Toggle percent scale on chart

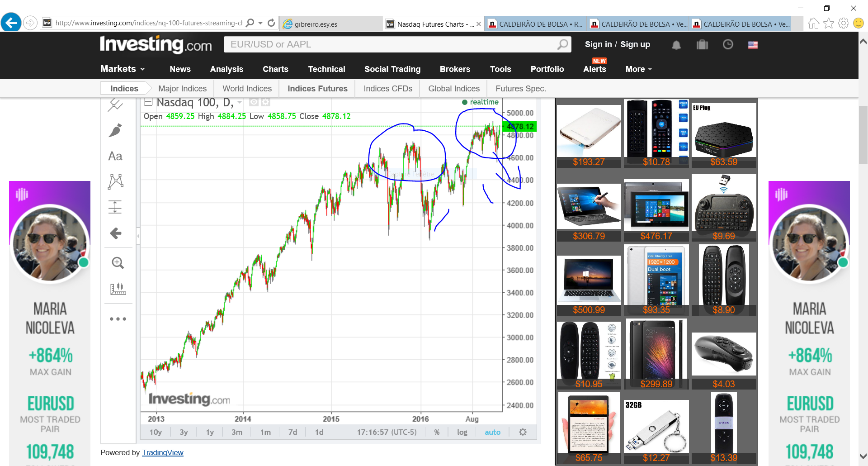click(x=437, y=432)
